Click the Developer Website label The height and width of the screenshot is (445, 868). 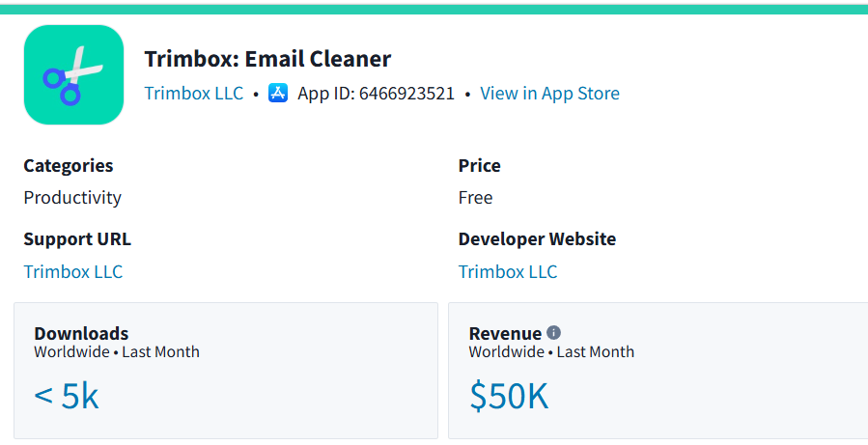tap(537, 239)
